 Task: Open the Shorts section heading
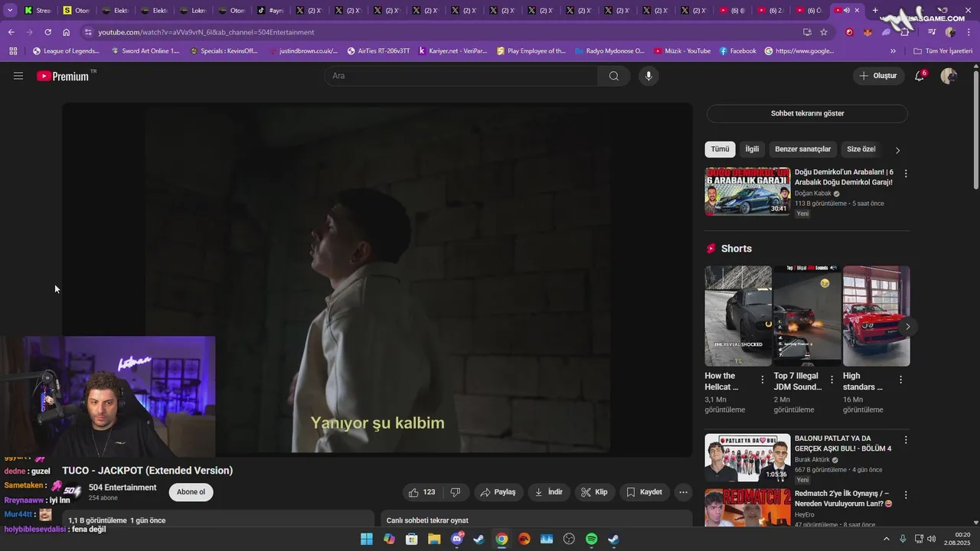737,249
